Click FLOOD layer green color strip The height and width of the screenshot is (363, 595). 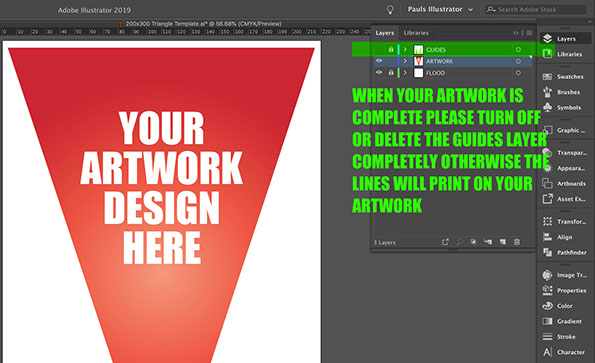pyautogui.click(x=398, y=72)
